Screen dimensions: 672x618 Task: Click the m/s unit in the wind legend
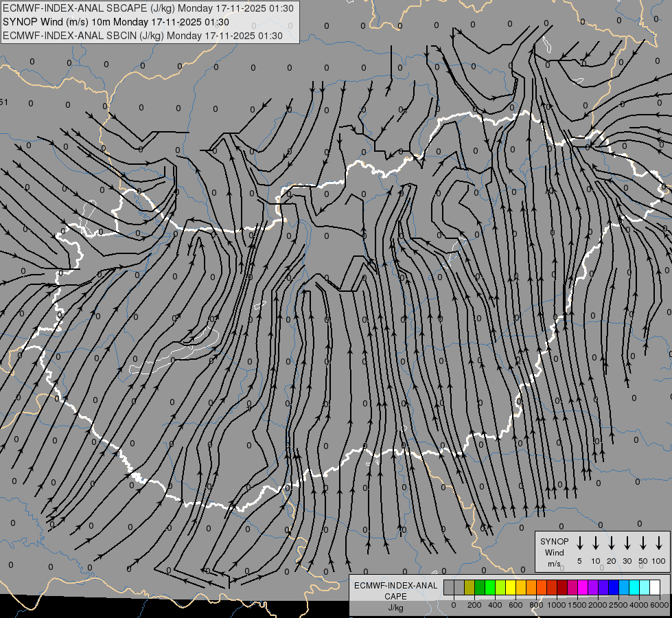pyautogui.click(x=554, y=564)
